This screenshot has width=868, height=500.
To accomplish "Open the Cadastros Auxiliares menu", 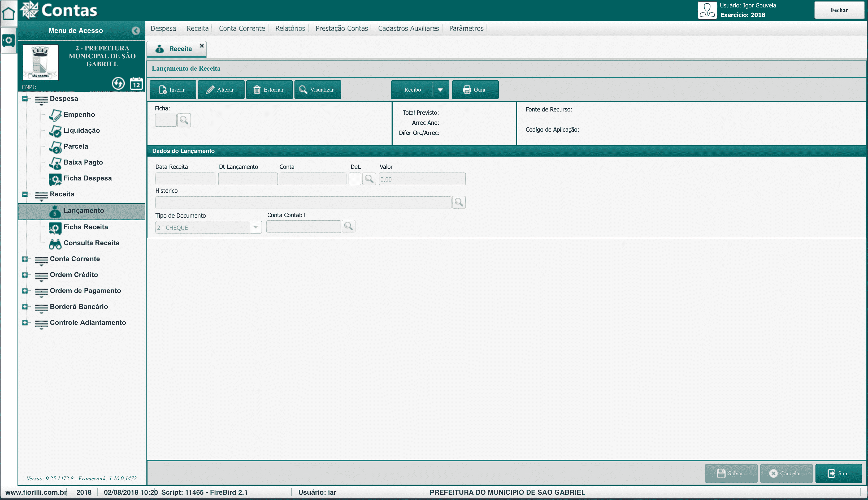I will click(x=408, y=28).
